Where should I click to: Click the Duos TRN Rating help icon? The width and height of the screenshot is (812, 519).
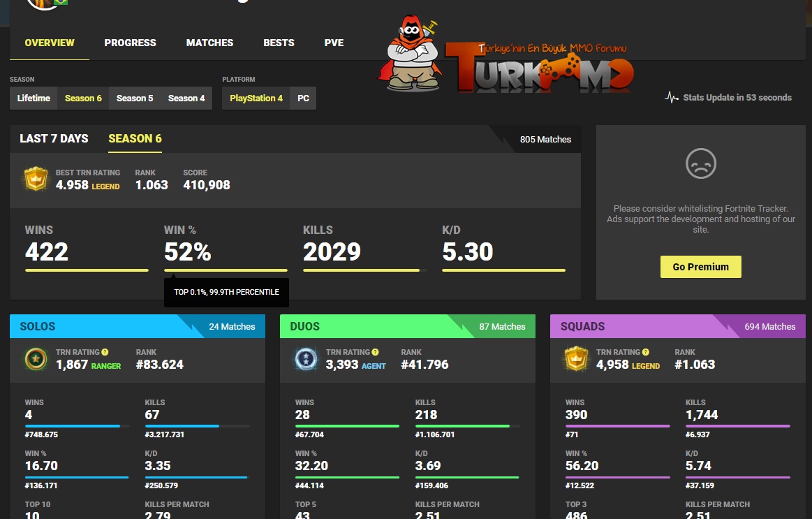click(x=376, y=352)
